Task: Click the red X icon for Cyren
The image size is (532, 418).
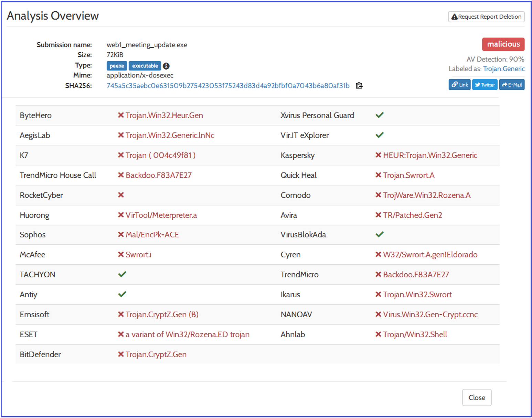Action: [378, 254]
